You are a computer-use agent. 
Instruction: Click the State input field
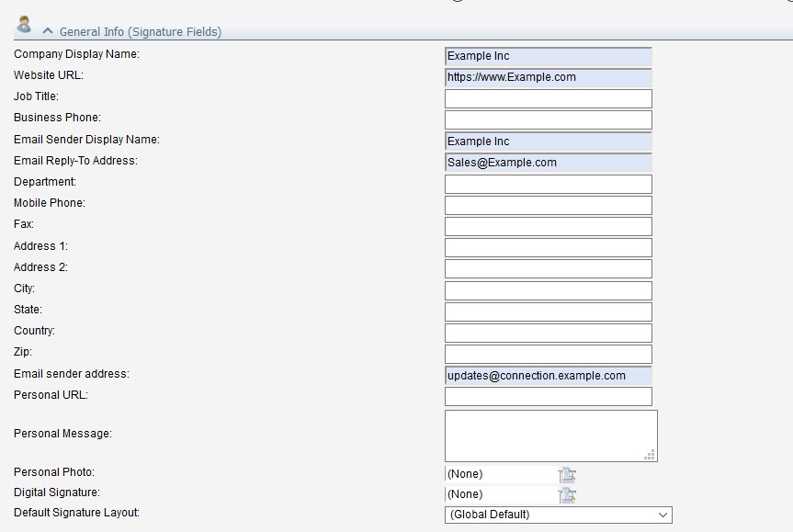(x=549, y=312)
